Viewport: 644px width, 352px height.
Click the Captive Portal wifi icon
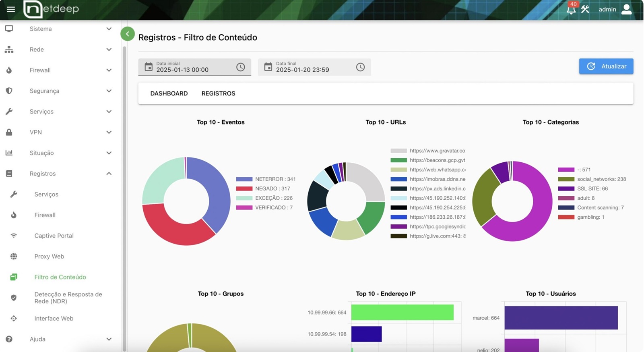[14, 236]
